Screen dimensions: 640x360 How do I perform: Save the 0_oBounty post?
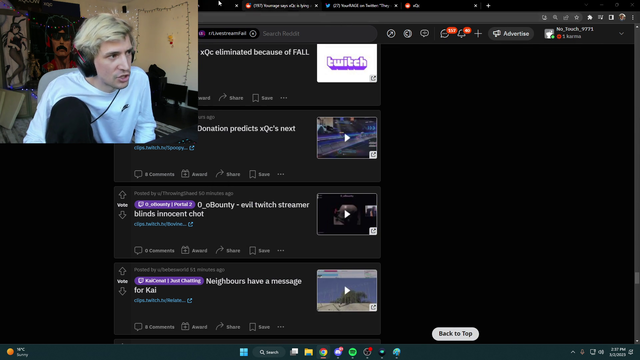click(259, 251)
